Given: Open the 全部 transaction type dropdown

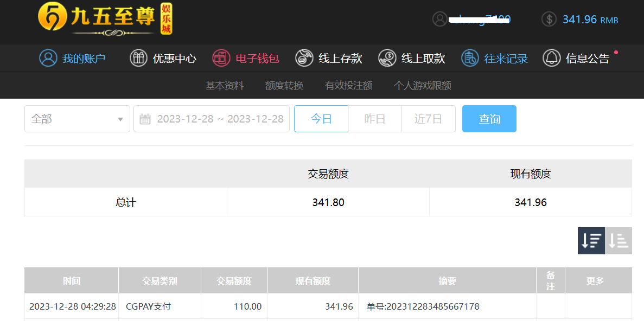Looking at the screenshot, I should coord(77,119).
